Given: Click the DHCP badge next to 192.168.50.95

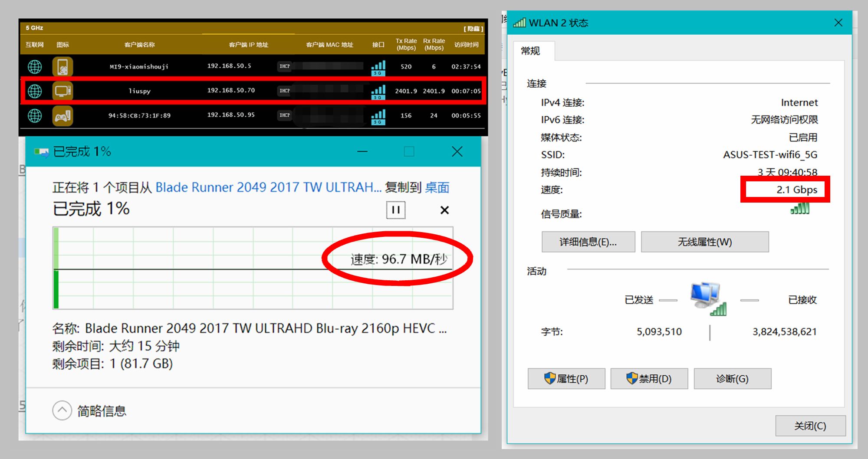Looking at the screenshot, I should [x=285, y=115].
